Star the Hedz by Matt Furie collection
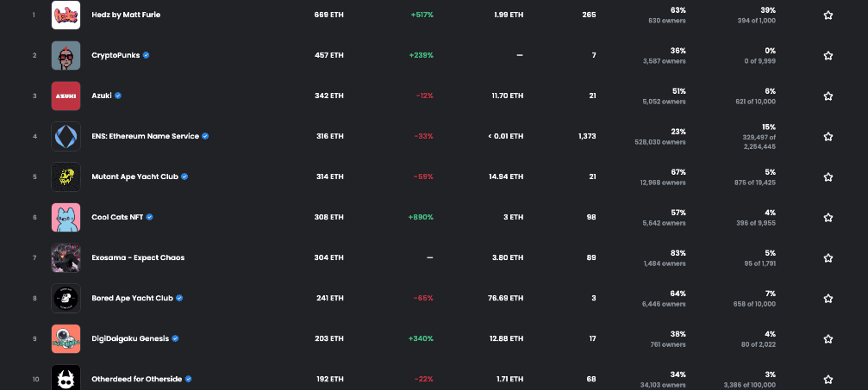Screen dimensions: 868x390 pyautogui.click(x=827, y=15)
